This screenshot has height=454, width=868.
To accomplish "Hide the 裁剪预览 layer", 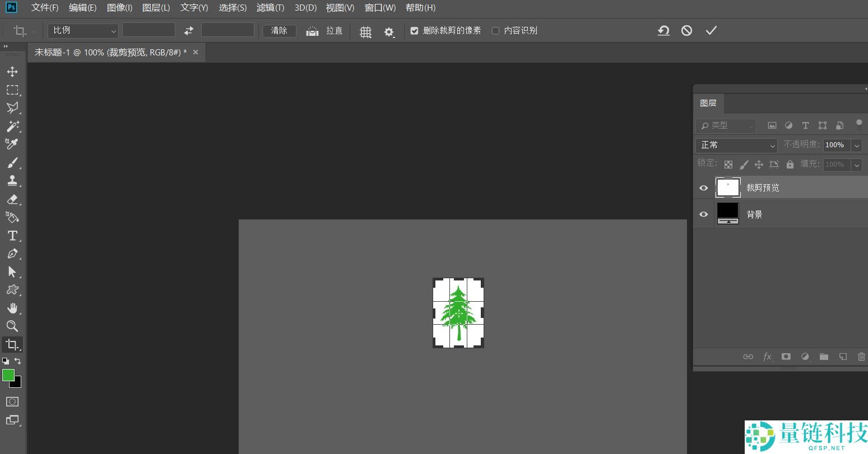I will (704, 188).
